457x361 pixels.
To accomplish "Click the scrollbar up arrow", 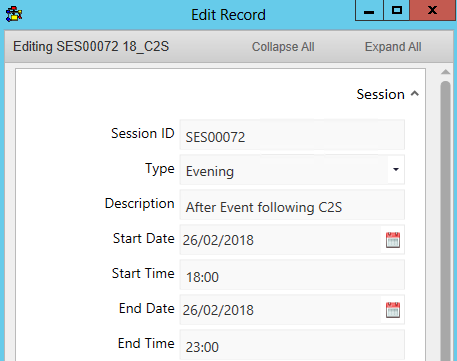I will (445, 72).
